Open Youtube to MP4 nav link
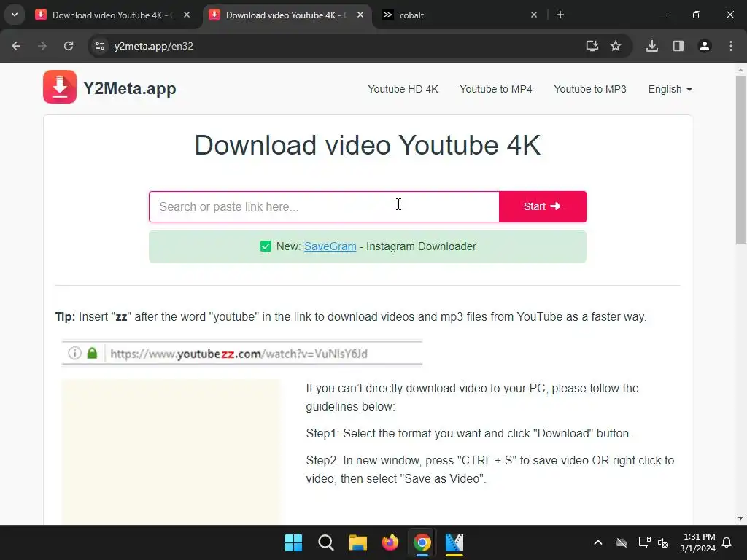Viewport: 747px width, 560px height. point(495,89)
